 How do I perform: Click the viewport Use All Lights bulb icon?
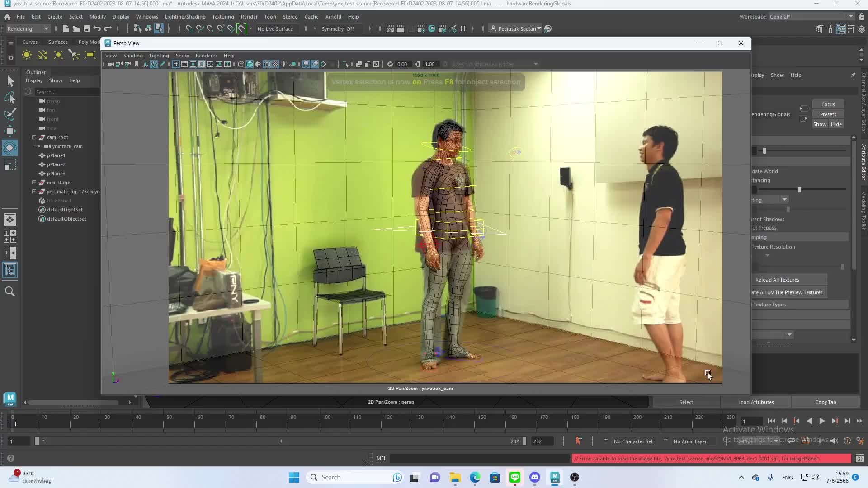(x=284, y=64)
